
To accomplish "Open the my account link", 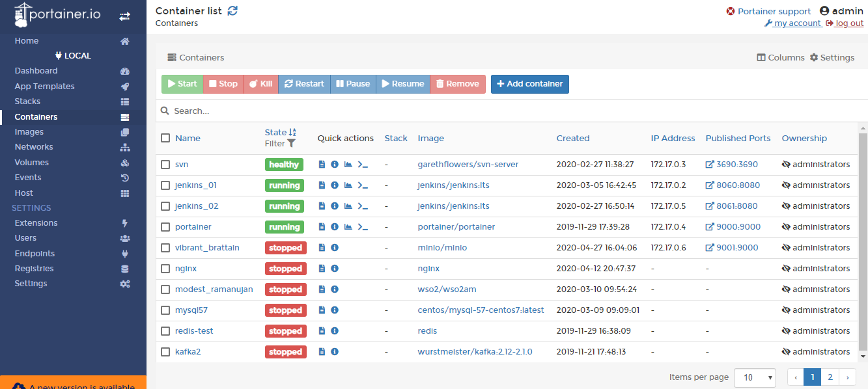I will pyautogui.click(x=793, y=23).
